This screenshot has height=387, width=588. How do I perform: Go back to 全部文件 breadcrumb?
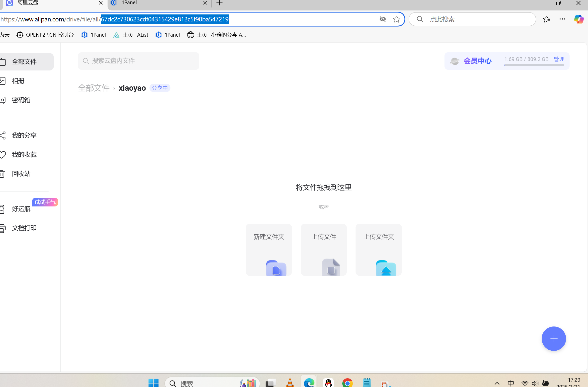tap(94, 88)
